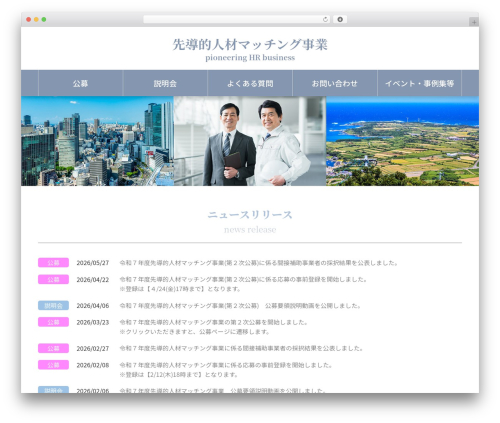The image size is (500, 423).
Task: Click the date 2026/04/22
Action: click(93, 280)
